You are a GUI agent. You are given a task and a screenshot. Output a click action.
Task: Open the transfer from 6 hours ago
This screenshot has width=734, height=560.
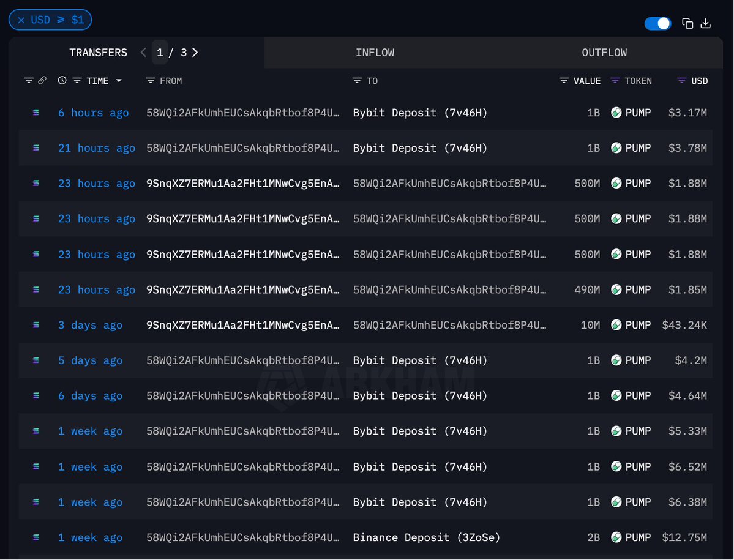pos(93,113)
